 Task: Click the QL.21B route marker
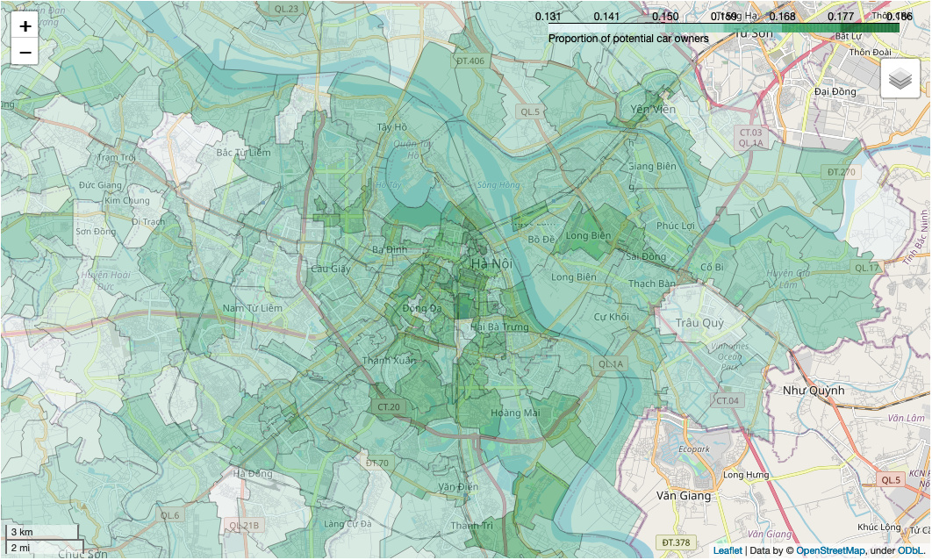point(244,525)
